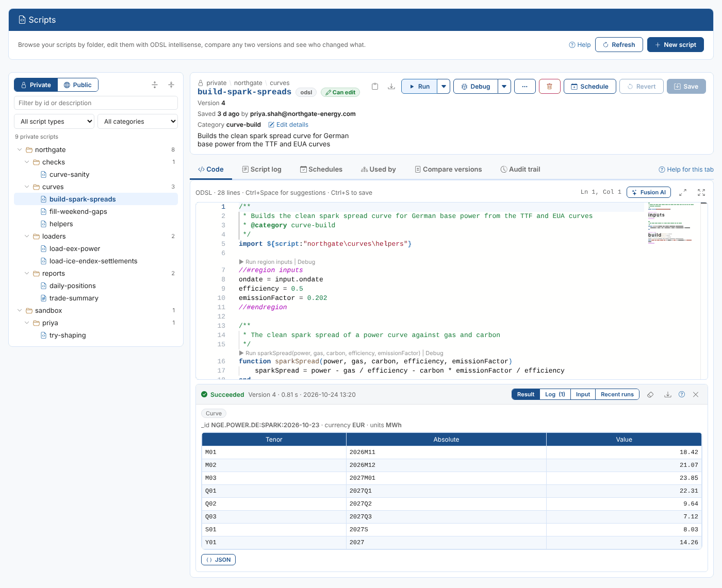Open the Schedules tab

321,170
